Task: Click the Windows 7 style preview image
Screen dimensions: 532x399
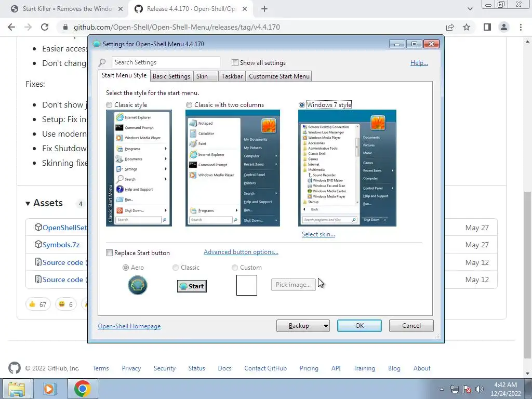Action: point(347,168)
